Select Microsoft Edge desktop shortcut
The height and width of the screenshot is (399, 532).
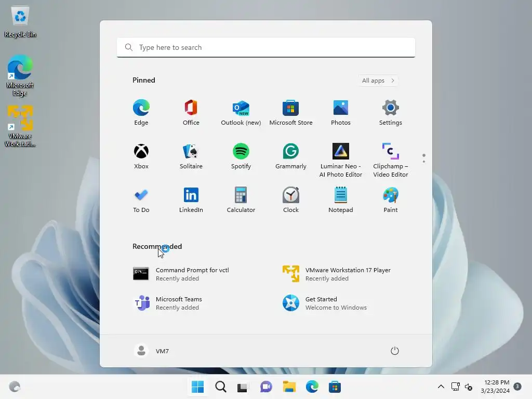pos(20,75)
